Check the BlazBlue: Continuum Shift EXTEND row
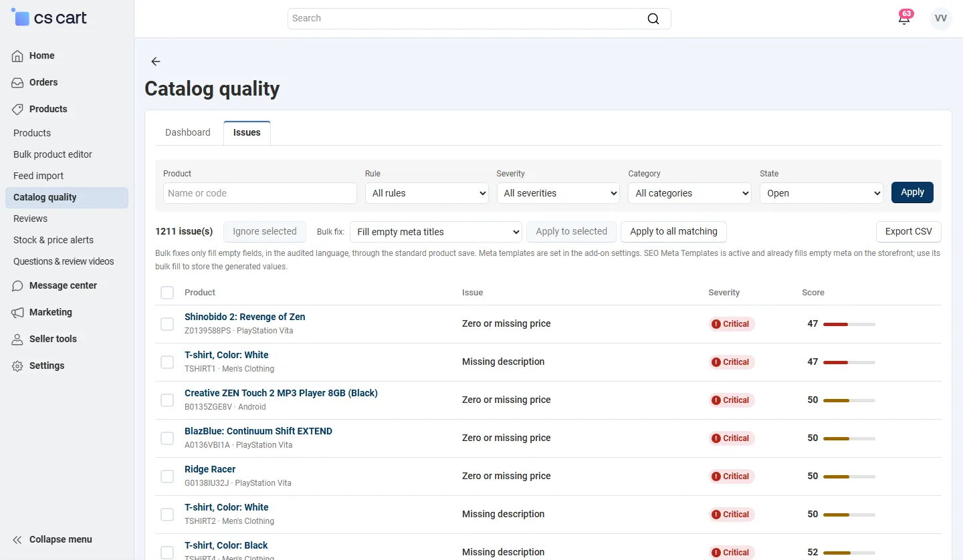Image resolution: width=963 pixels, height=560 pixels. 167,438
